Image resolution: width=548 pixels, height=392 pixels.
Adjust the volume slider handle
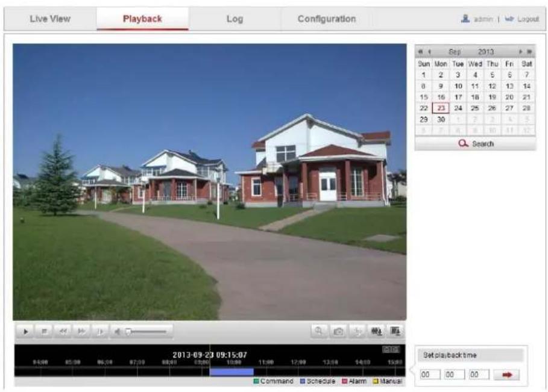point(128,331)
